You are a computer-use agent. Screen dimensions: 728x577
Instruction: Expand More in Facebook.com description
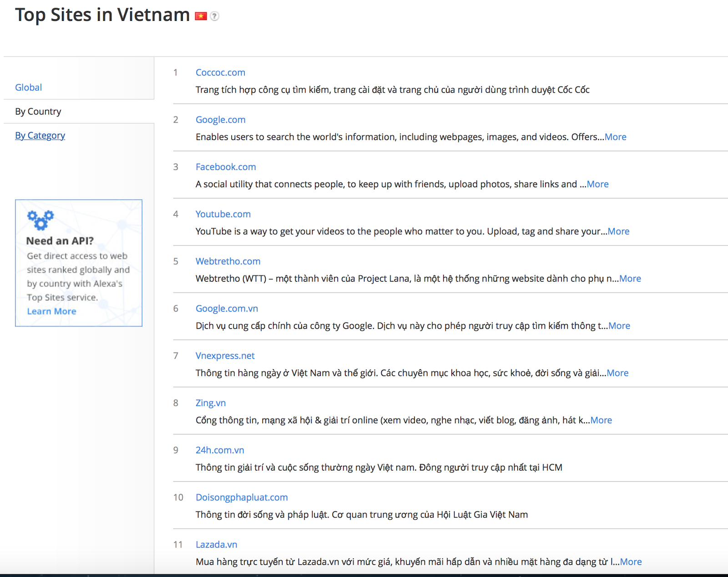click(598, 184)
